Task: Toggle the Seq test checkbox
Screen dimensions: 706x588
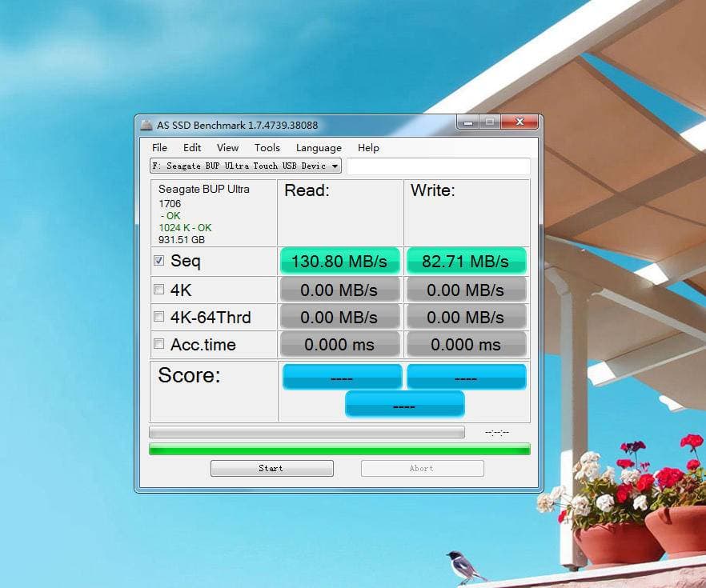Action: click(x=159, y=261)
